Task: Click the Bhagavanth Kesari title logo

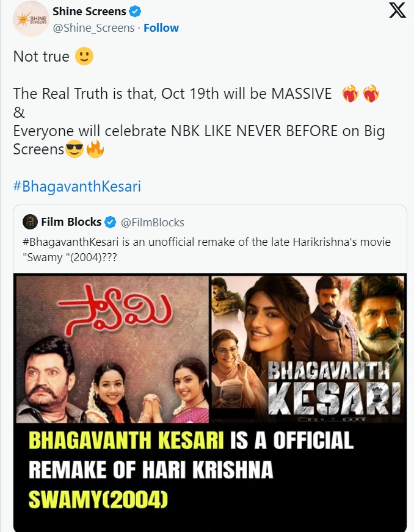Action: pyautogui.click(x=334, y=390)
